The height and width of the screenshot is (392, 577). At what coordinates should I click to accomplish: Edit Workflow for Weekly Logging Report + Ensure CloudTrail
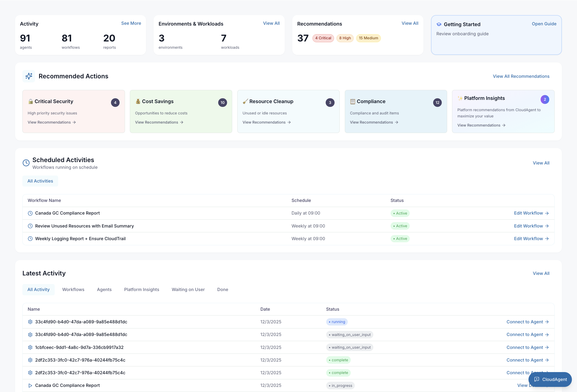(x=531, y=239)
